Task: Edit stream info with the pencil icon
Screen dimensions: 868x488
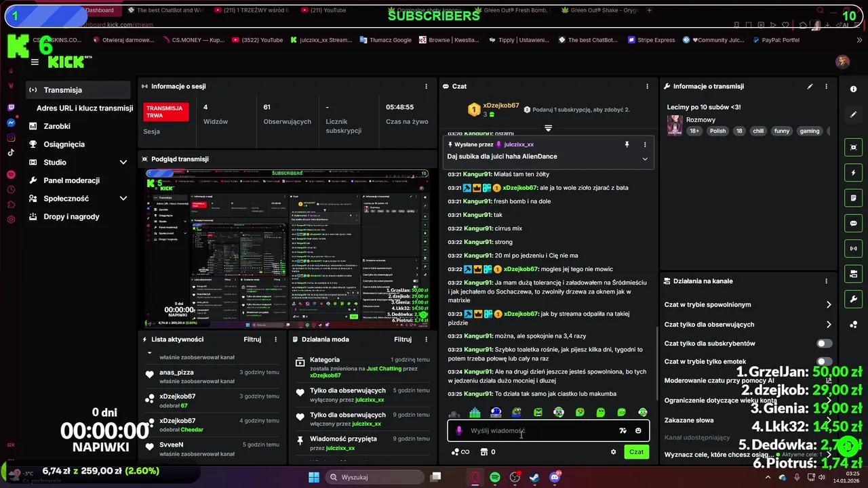Action: point(810,86)
